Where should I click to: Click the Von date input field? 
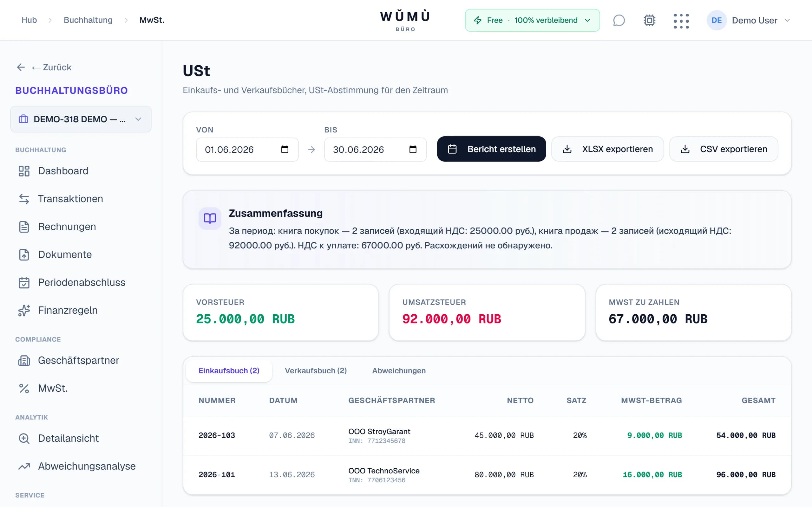(x=247, y=150)
